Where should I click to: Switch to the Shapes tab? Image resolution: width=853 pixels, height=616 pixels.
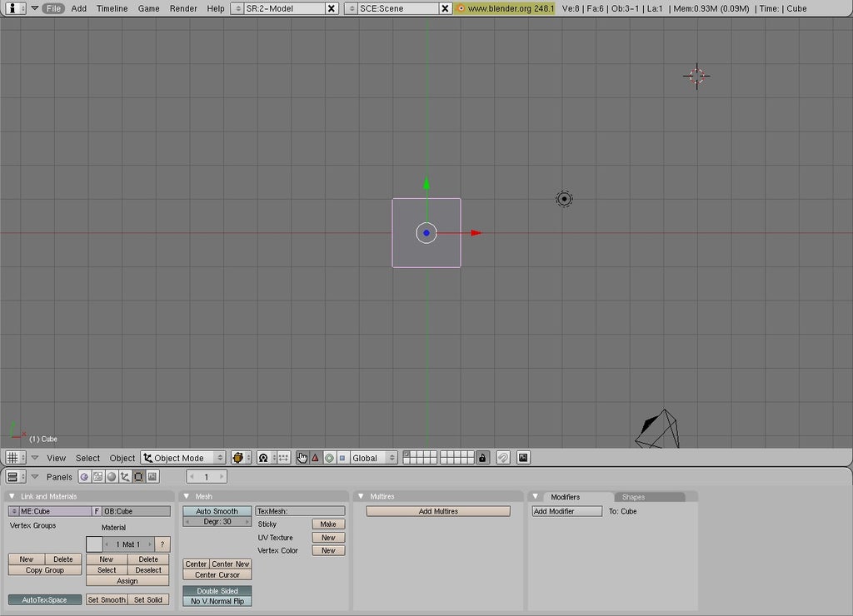click(x=633, y=497)
